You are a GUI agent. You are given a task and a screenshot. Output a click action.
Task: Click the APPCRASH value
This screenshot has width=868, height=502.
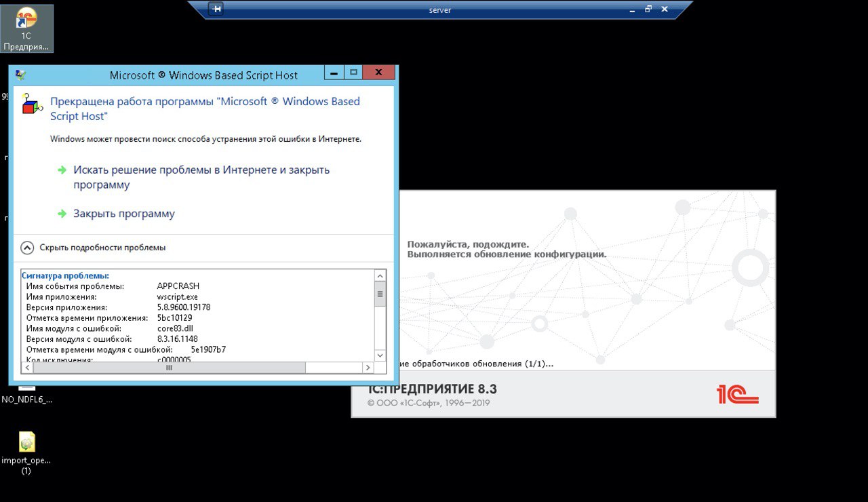tap(178, 286)
